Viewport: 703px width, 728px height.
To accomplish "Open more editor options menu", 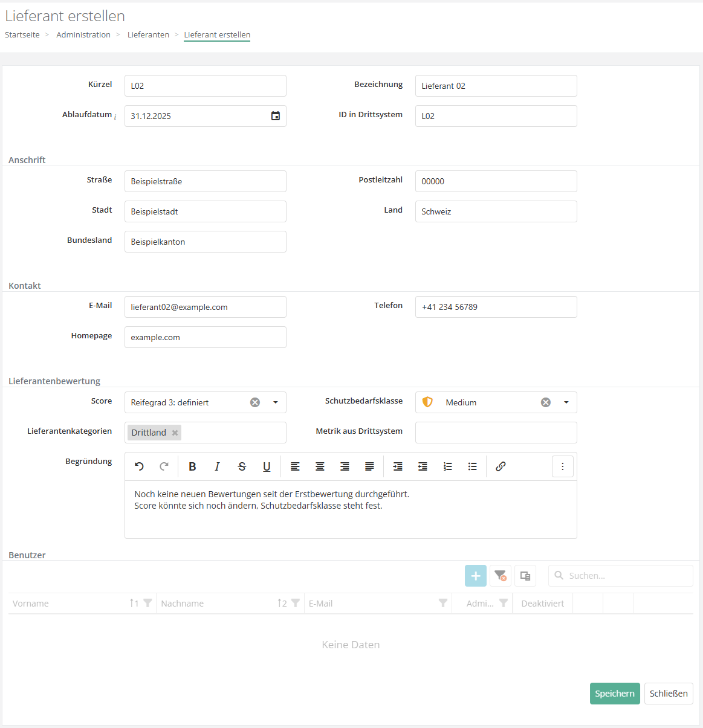I will [x=562, y=466].
